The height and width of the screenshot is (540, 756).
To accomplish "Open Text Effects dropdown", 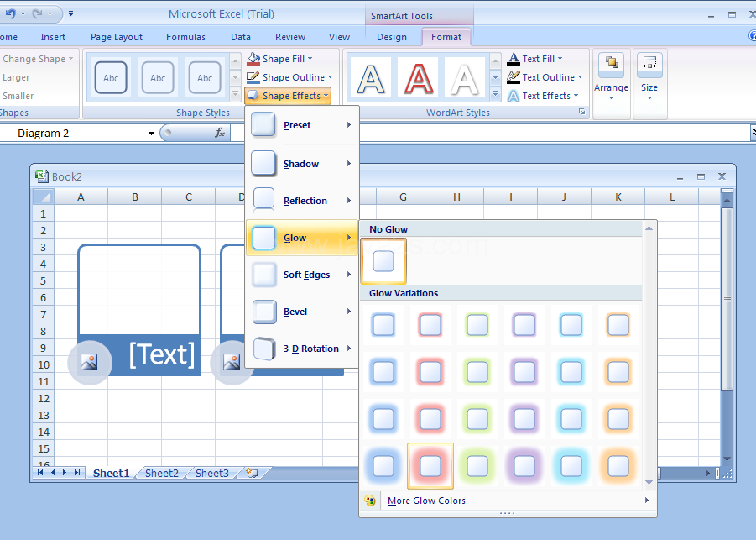I will coord(542,96).
